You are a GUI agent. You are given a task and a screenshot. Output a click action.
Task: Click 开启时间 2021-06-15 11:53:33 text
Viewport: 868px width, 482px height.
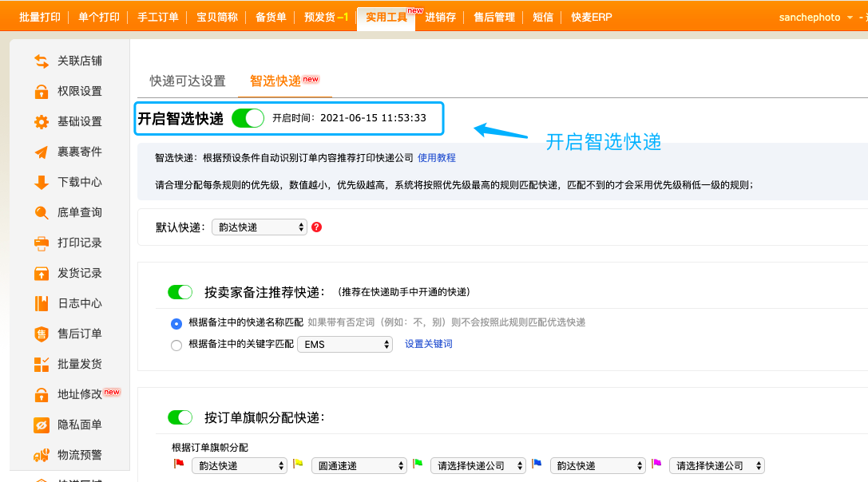pyautogui.click(x=349, y=118)
